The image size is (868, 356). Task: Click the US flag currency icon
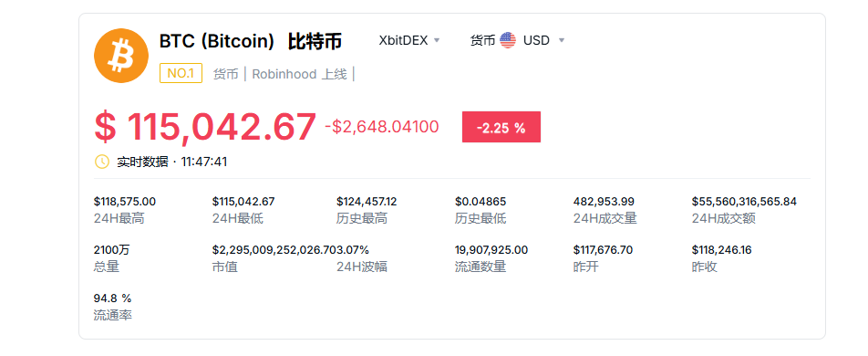click(508, 40)
